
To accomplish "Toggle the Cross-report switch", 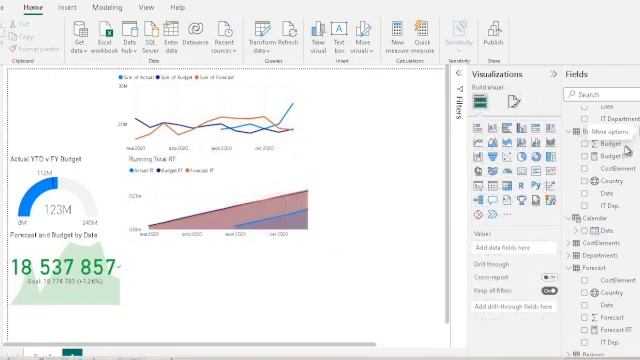I will pyautogui.click(x=549, y=277).
